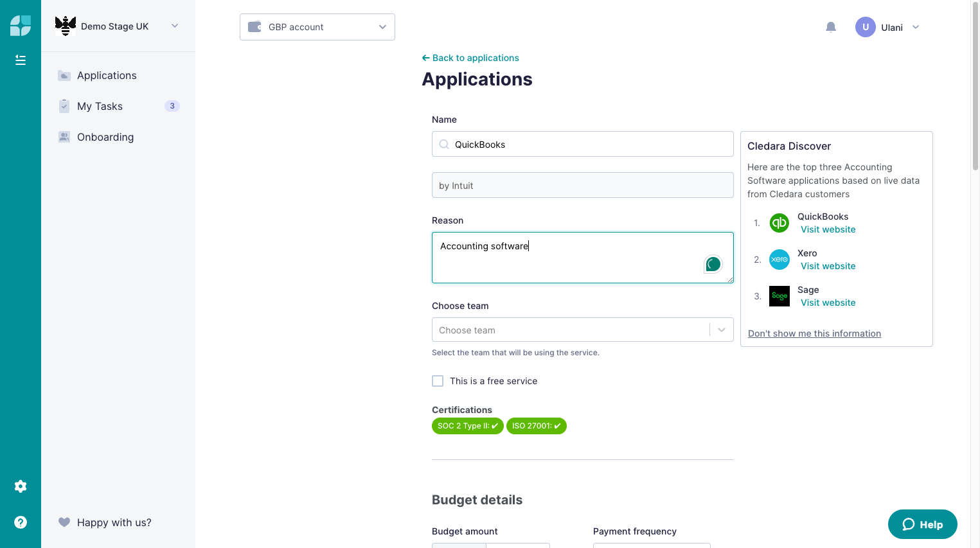Visit the Xero website link

point(828,266)
